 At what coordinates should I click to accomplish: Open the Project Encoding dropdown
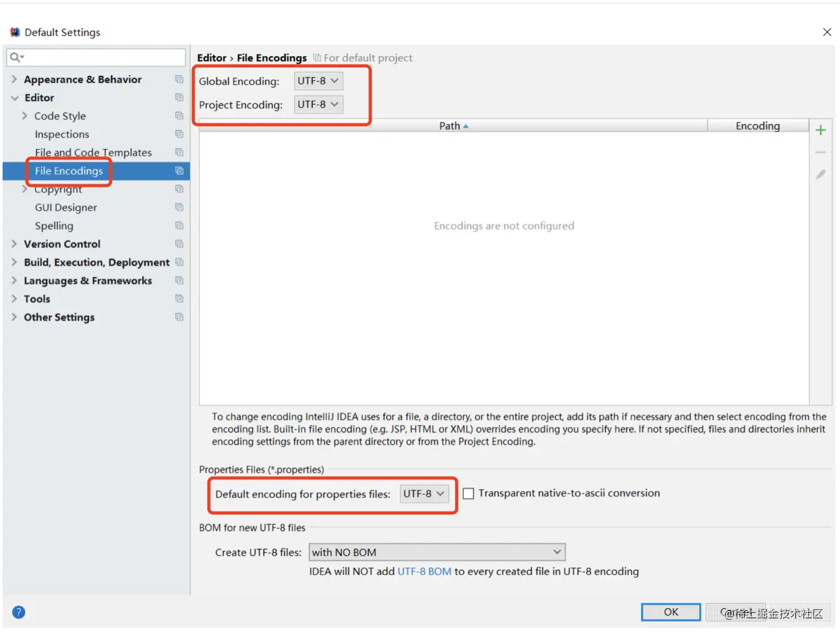pos(318,105)
